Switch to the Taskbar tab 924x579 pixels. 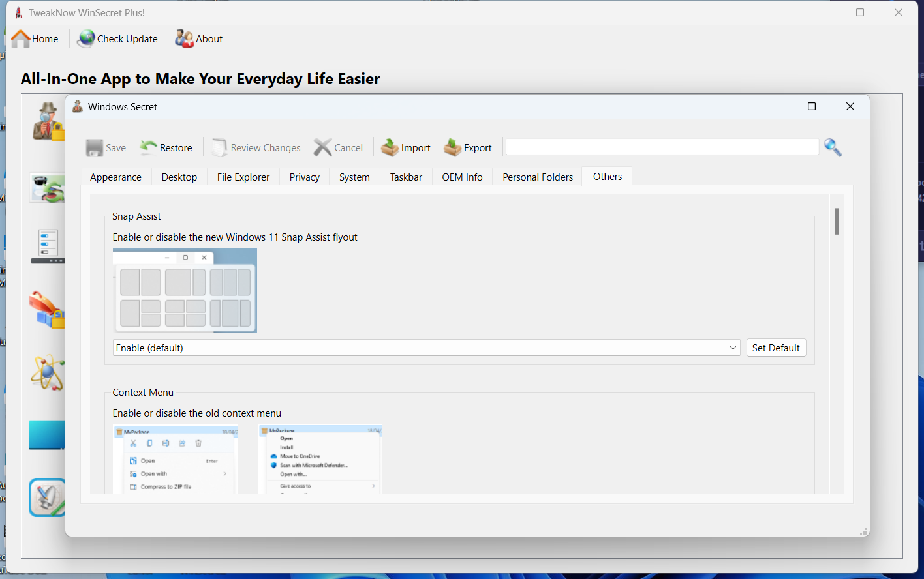tap(406, 177)
